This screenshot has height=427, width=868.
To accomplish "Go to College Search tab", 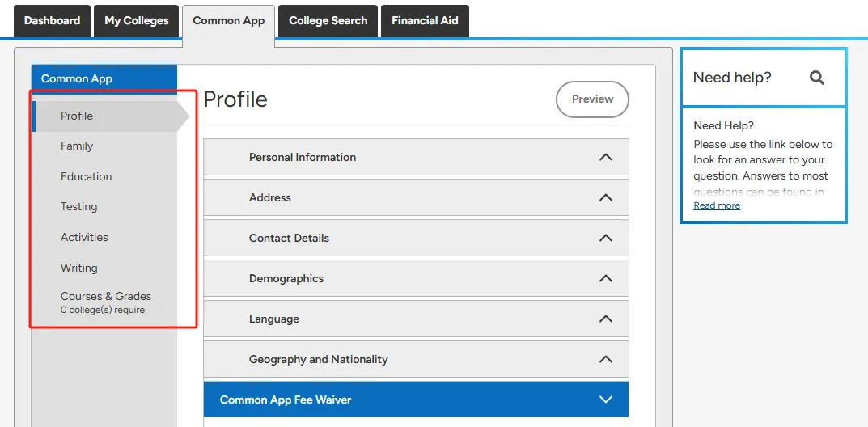I will (x=328, y=21).
